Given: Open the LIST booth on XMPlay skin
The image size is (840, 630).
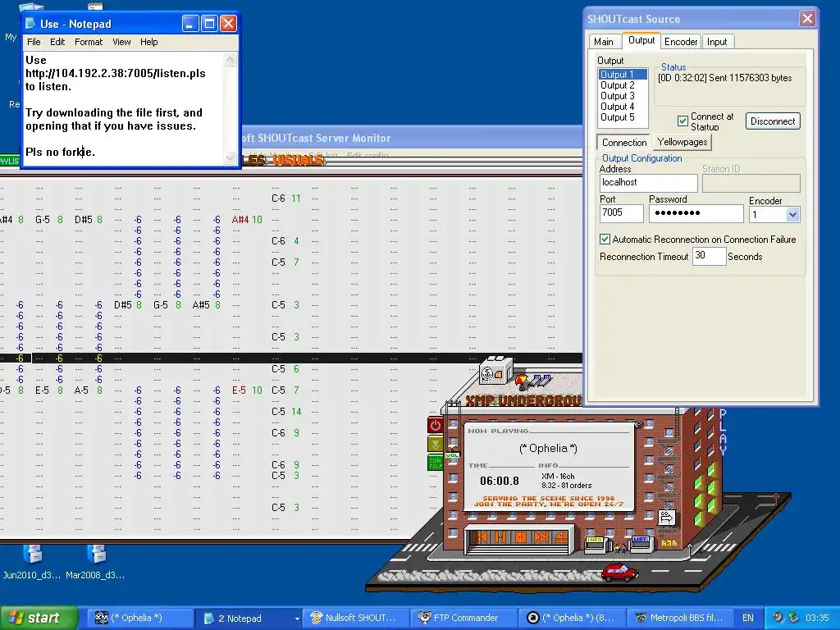Looking at the screenshot, I should (640, 543).
